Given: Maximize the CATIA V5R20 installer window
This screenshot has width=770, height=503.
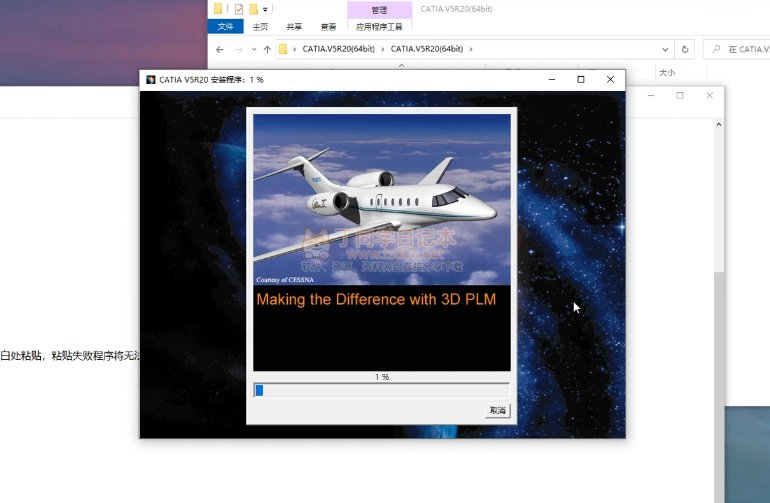Looking at the screenshot, I should (581, 79).
